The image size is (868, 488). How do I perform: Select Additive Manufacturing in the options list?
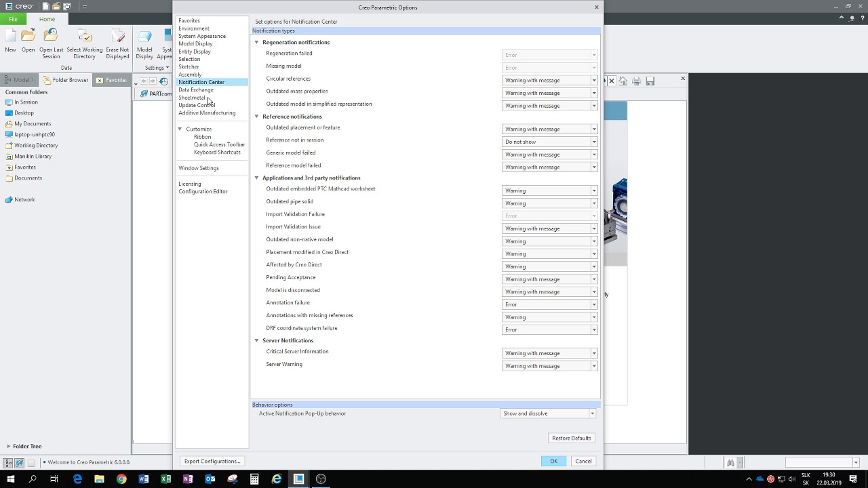pos(207,113)
